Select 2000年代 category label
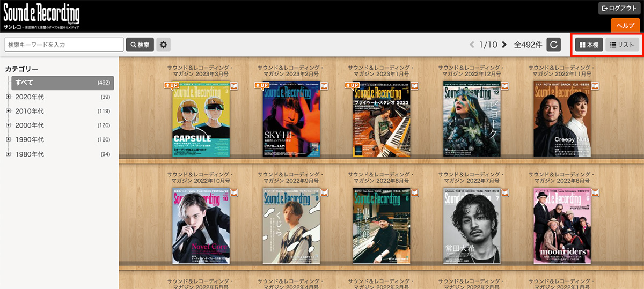This screenshot has height=289, width=644. [x=30, y=126]
